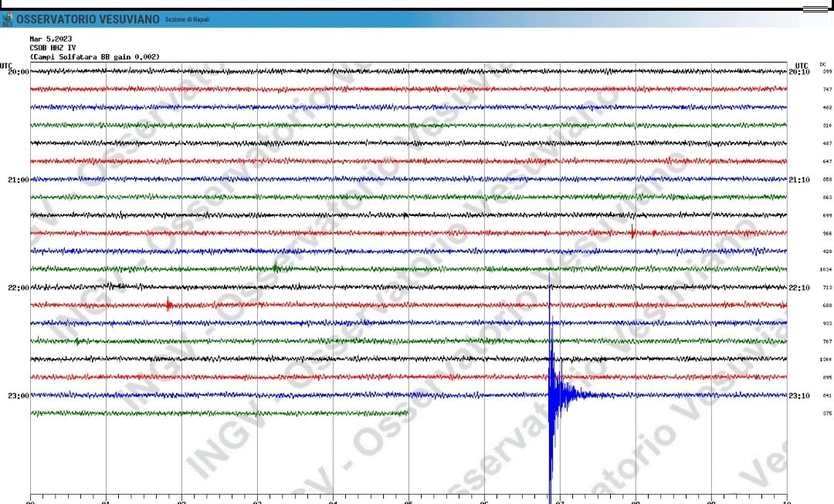Screen dimensions: 834x504
Task: Open the Osservatorio Vesuviano header title
Action: (x=88, y=19)
